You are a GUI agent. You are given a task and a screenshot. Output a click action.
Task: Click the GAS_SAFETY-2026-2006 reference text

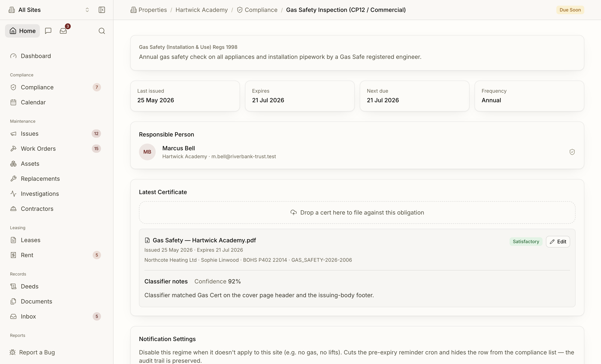[322, 260]
